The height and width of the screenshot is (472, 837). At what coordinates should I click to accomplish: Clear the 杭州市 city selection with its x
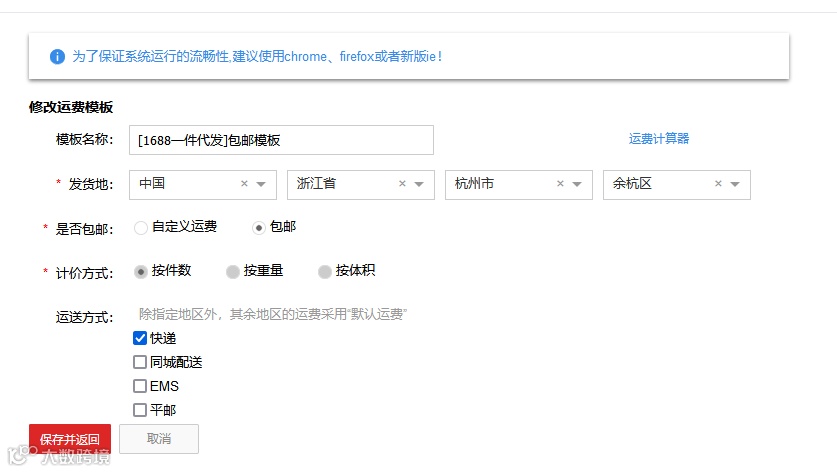560,184
